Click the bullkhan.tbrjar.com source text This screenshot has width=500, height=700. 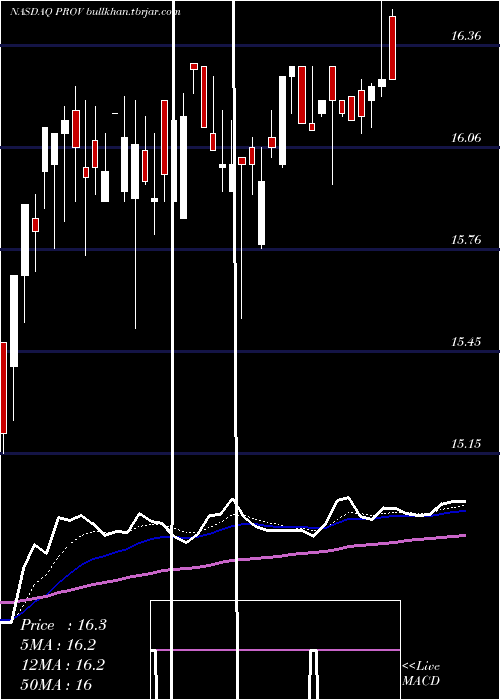(132, 12)
